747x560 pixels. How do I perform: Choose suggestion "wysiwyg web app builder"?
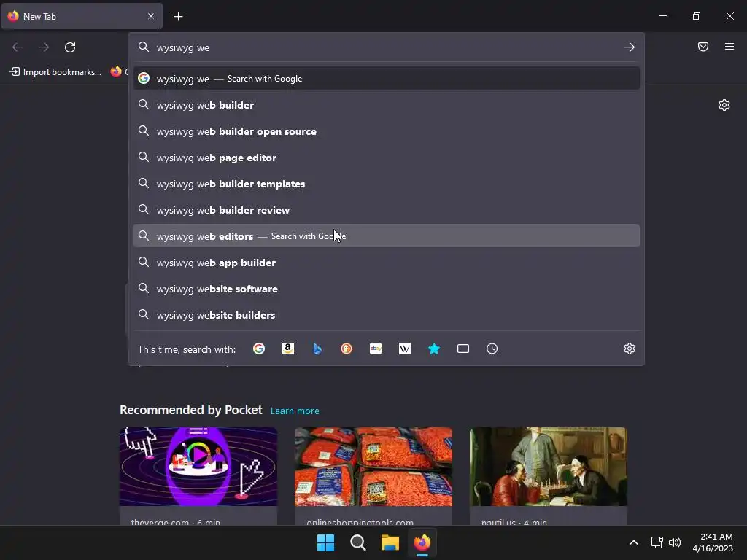(387, 262)
